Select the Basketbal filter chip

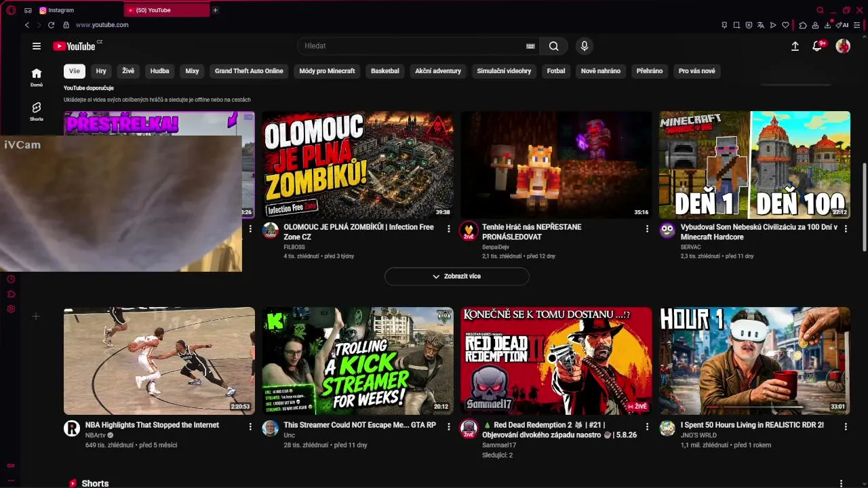[385, 71]
